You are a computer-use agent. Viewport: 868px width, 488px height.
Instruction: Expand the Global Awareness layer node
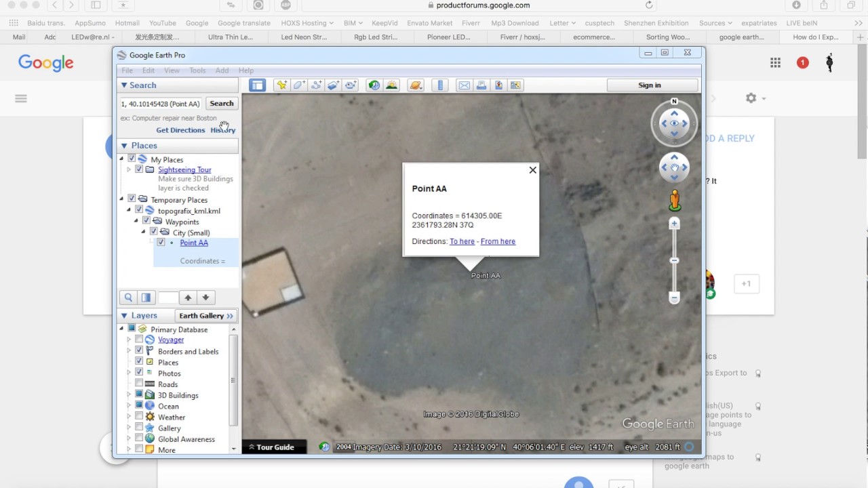129,439
